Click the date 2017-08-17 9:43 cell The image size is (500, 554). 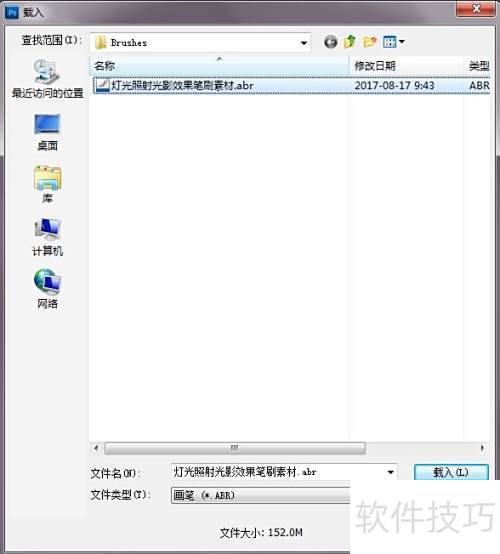(394, 86)
